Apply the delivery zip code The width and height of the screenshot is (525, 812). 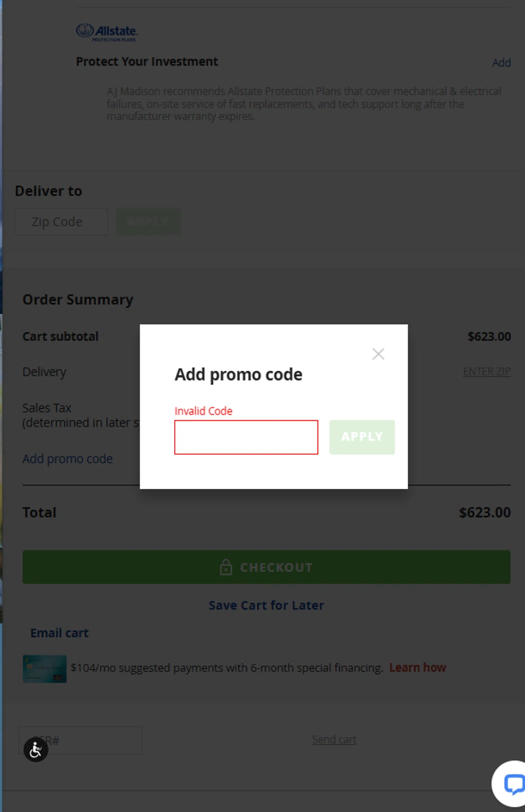pos(148,222)
